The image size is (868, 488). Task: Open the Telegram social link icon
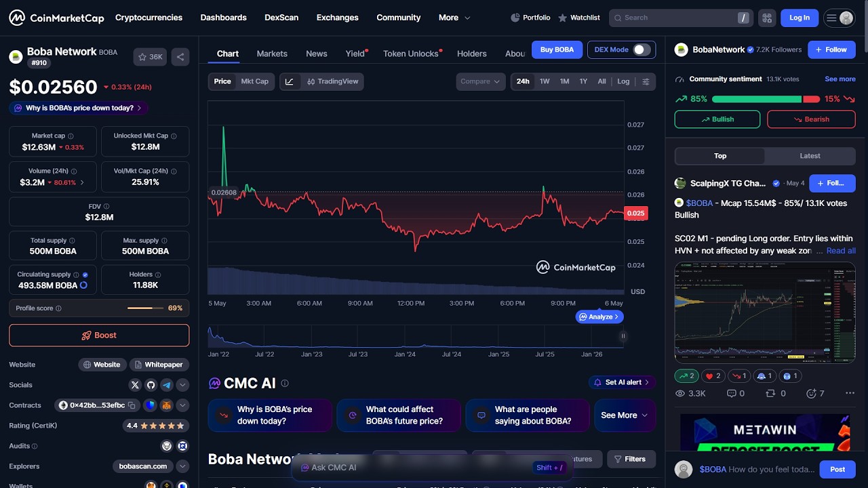coord(167,385)
